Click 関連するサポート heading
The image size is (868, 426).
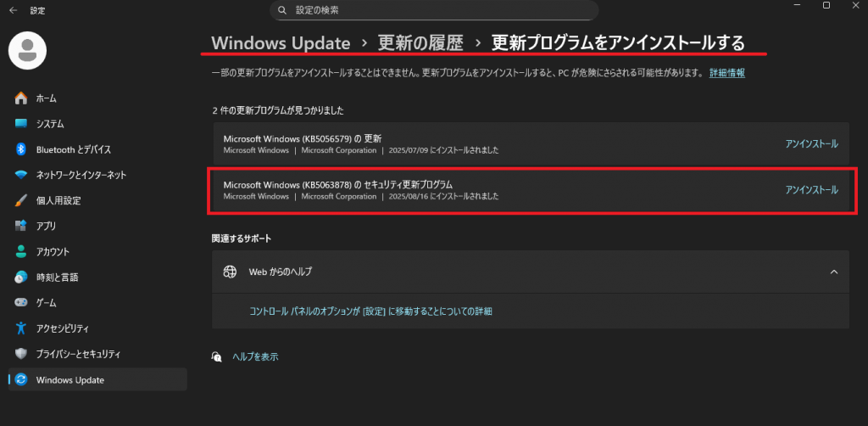[242, 238]
